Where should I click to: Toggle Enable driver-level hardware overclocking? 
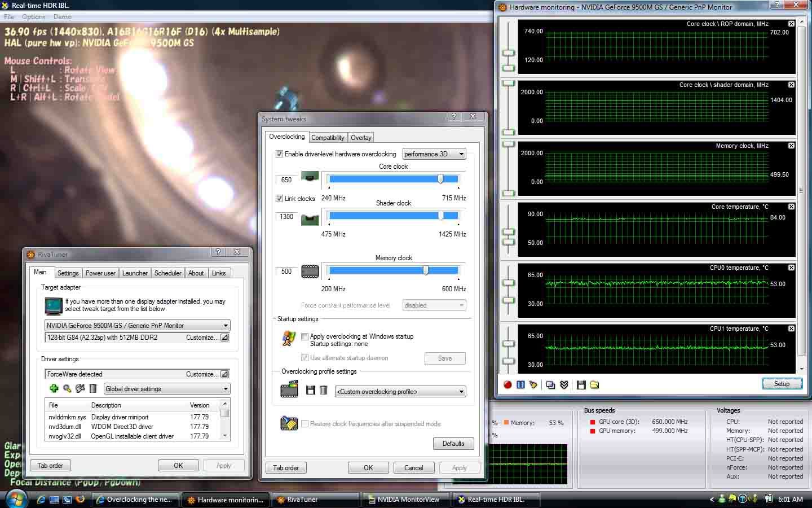point(279,154)
